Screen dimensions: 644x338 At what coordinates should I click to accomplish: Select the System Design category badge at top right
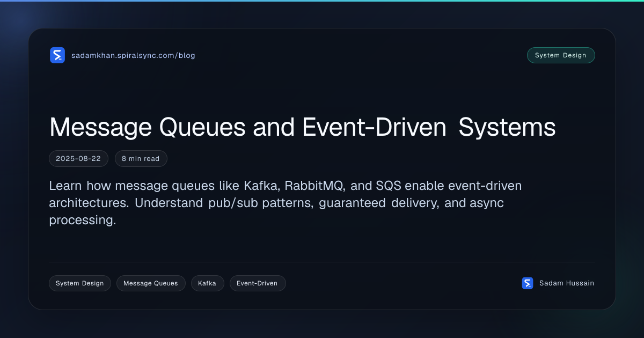click(x=561, y=55)
